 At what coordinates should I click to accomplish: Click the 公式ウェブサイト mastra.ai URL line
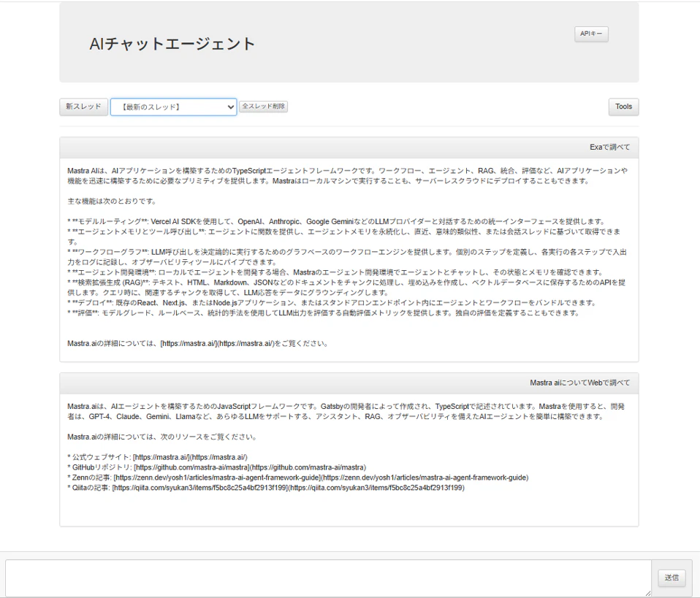[x=157, y=457]
